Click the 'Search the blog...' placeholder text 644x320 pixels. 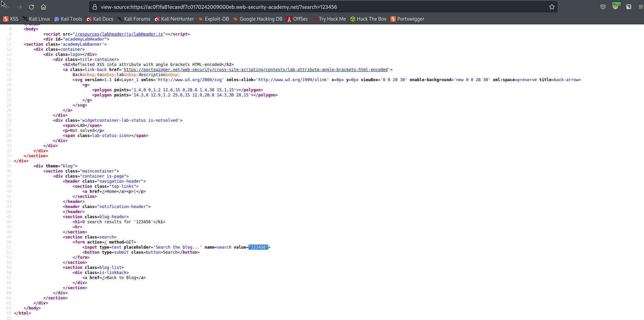coord(178,247)
